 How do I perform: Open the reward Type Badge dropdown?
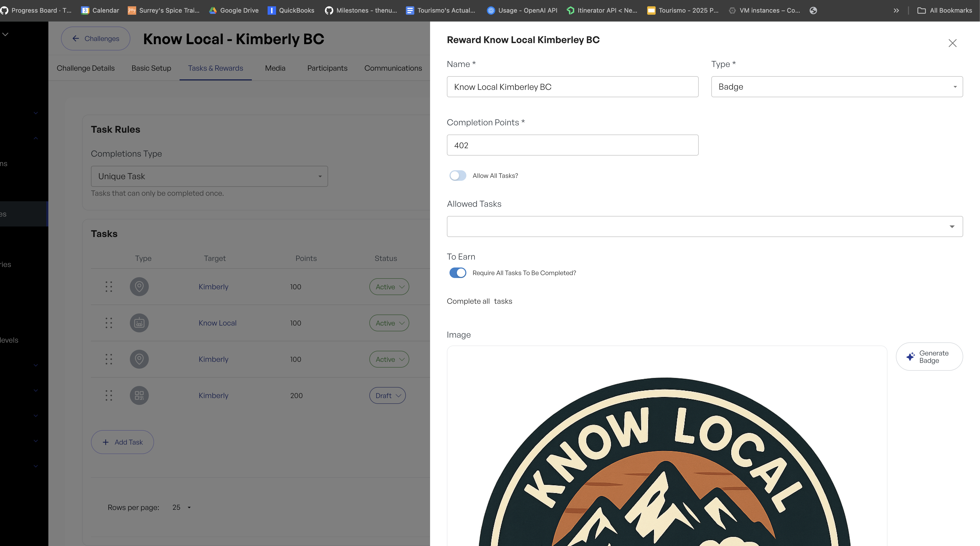[x=836, y=87]
